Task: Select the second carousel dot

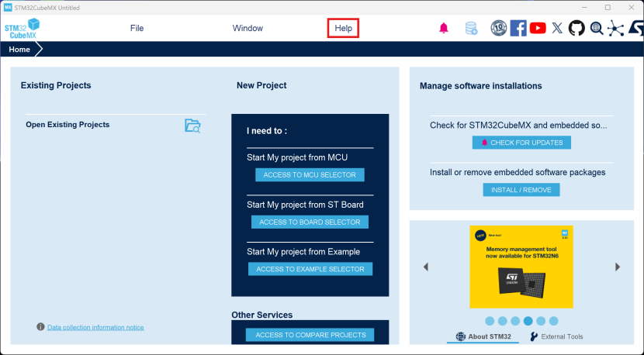Action: [x=502, y=321]
